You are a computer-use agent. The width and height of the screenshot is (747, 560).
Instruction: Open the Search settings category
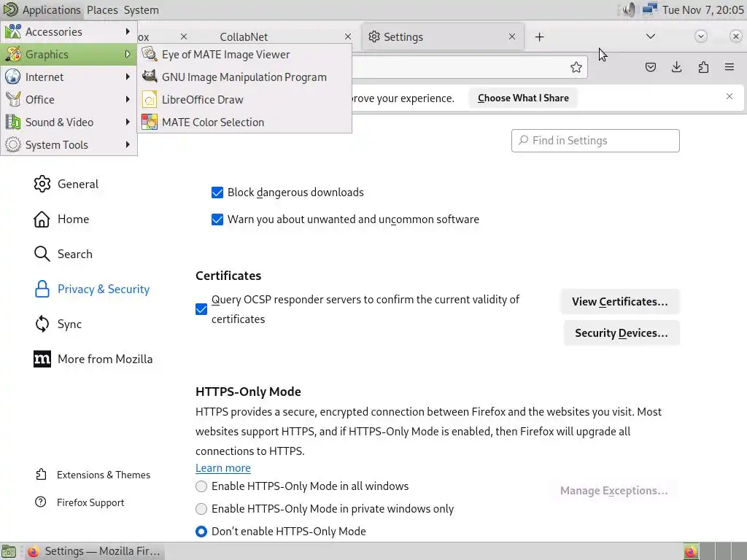coord(63,254)
